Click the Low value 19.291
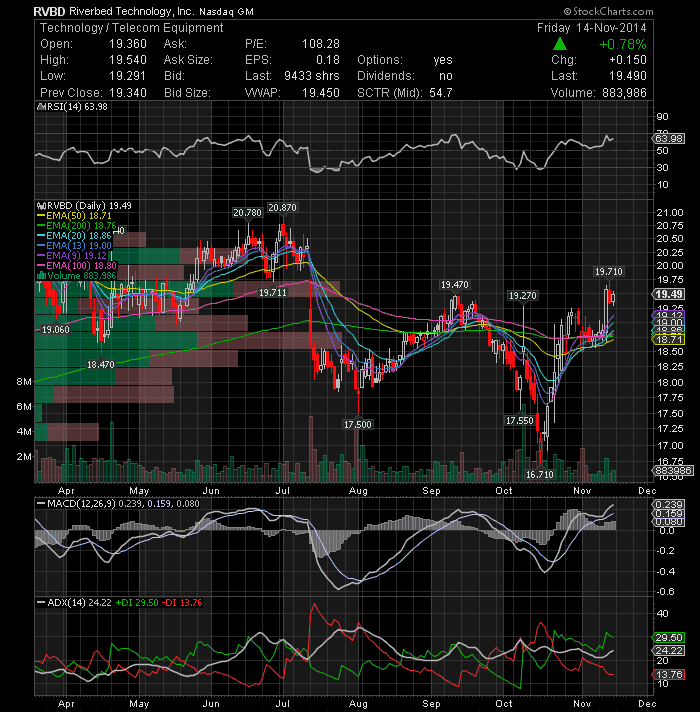 (x=128, y=76)
